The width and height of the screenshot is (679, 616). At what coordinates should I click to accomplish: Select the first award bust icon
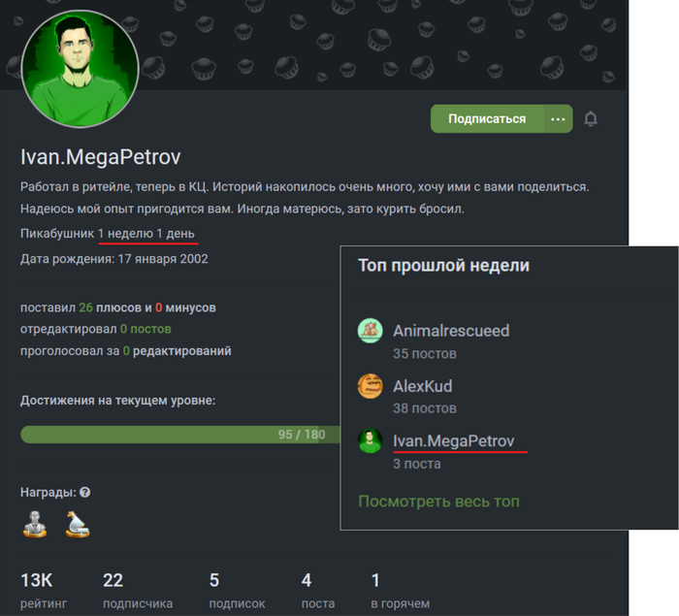tap(35, 524)
